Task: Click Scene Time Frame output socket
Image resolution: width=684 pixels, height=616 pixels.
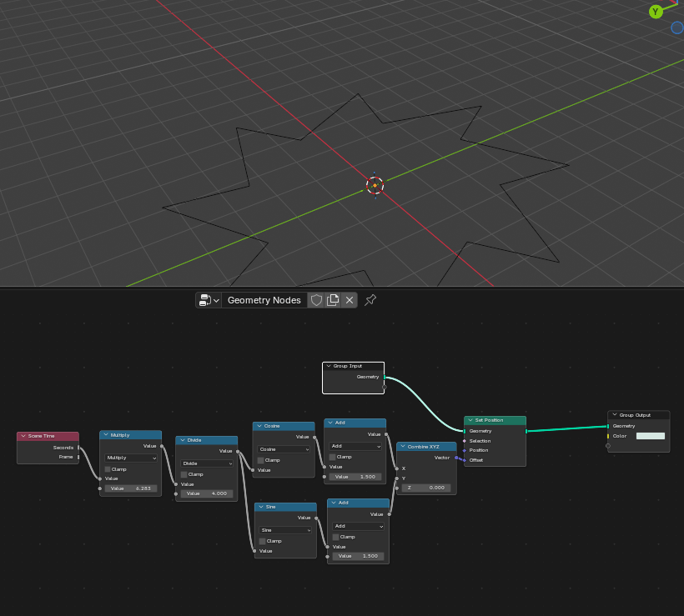Action: 78,457
